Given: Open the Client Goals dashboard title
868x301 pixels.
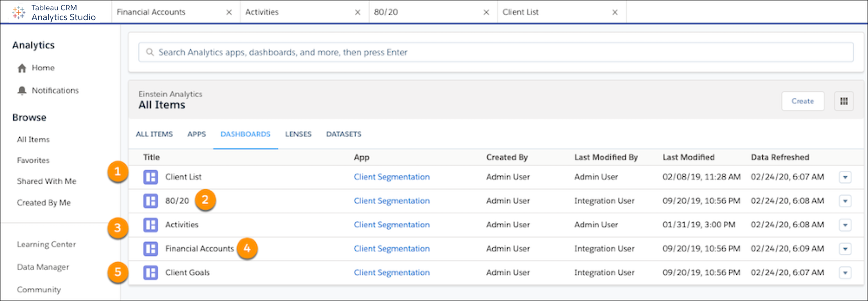Looking at the screenshot, I should point(187,272).
